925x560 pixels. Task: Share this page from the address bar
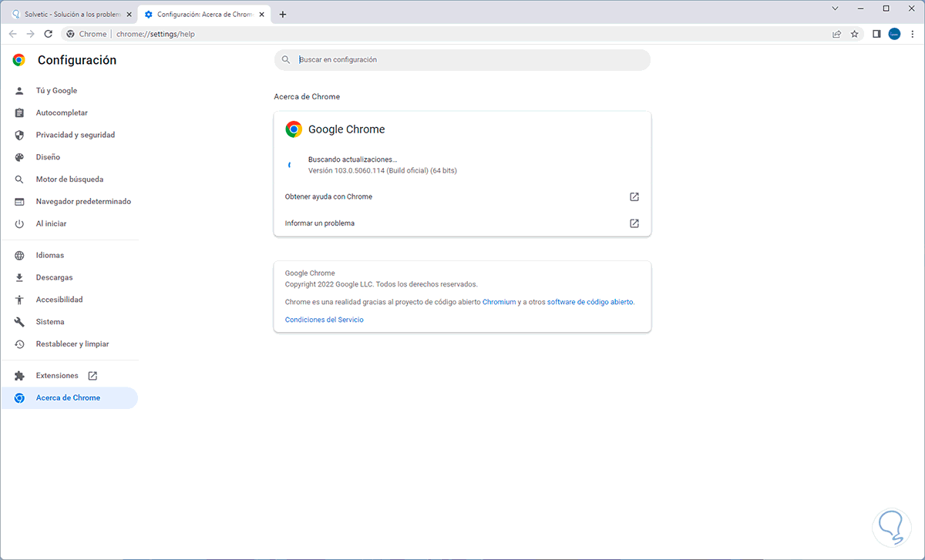tap(837, 34)
